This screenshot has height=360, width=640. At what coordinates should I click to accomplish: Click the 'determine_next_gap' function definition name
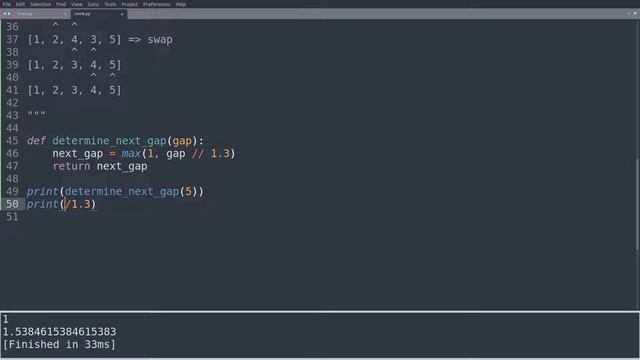[109, 141]
